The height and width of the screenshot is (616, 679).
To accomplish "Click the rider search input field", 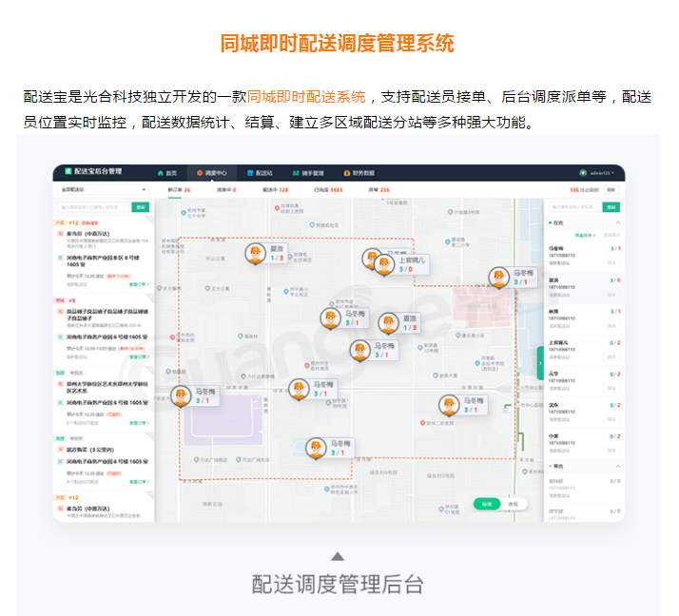I will click(574, 207).
